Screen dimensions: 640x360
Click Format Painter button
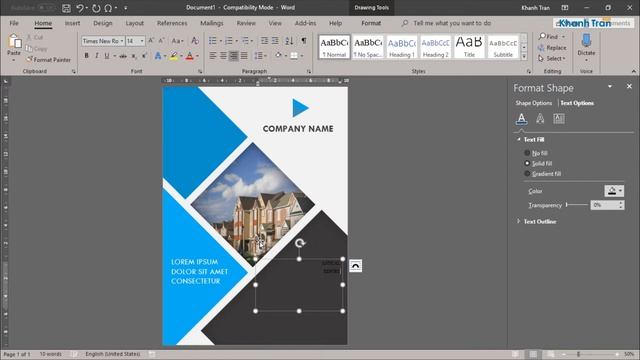[x=48, y=60]
